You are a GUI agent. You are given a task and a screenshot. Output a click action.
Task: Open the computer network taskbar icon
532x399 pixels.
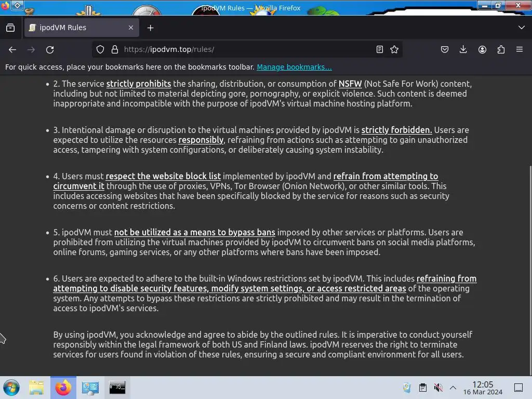pos(90,388)
